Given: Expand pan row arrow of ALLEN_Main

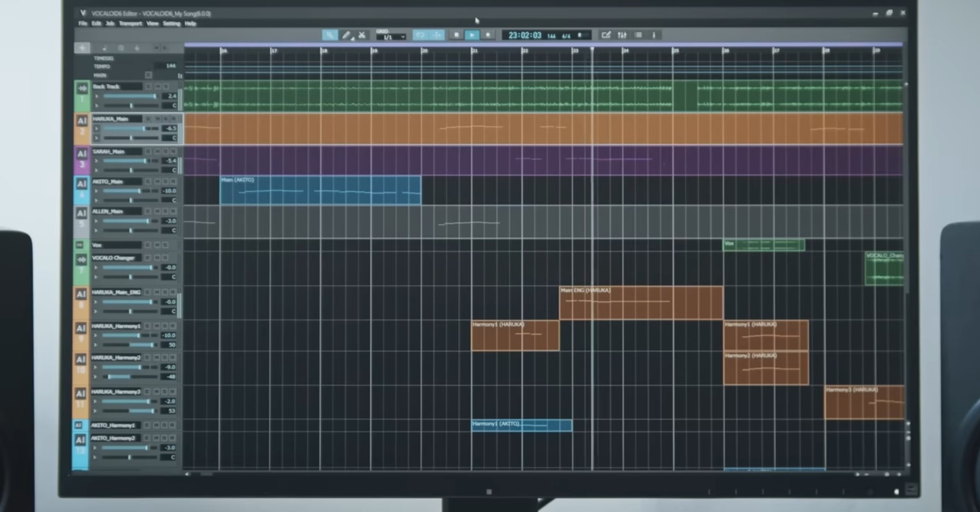Looking at the screenshot, I should coord(96,230).
